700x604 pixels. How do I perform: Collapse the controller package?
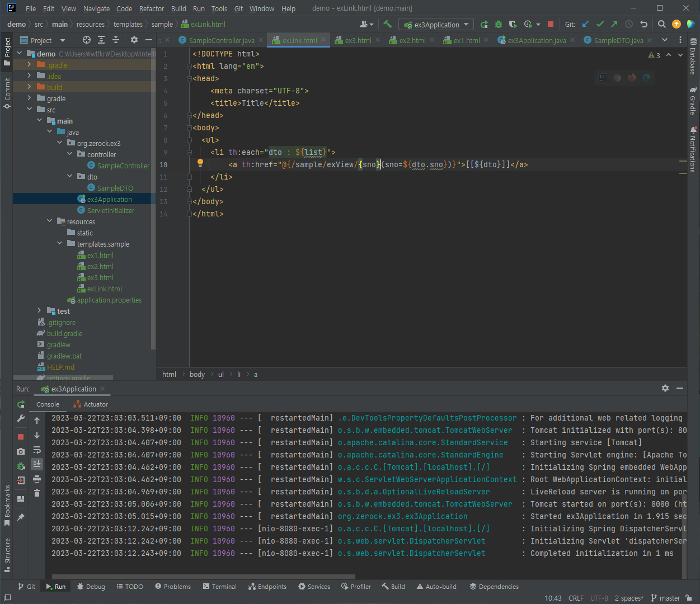pyautogui.click(x=70, y=154)
